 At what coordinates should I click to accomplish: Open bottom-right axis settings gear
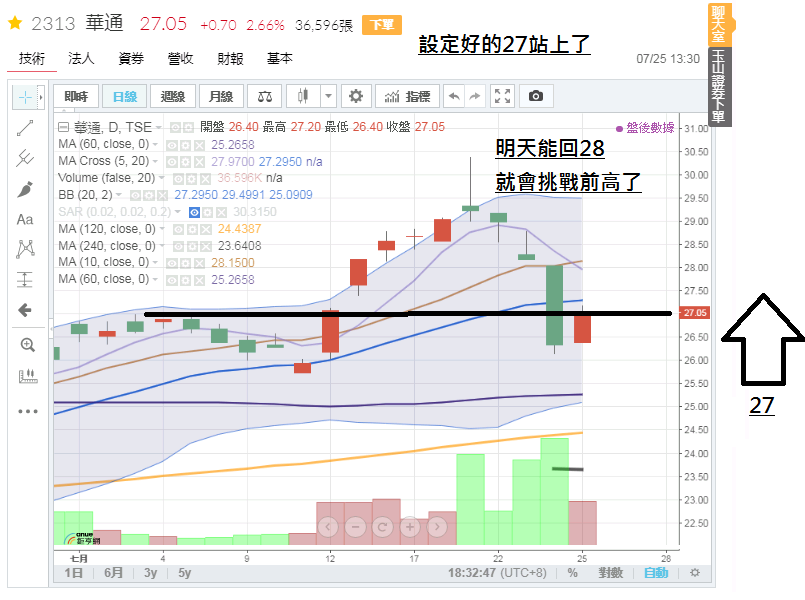695,573
